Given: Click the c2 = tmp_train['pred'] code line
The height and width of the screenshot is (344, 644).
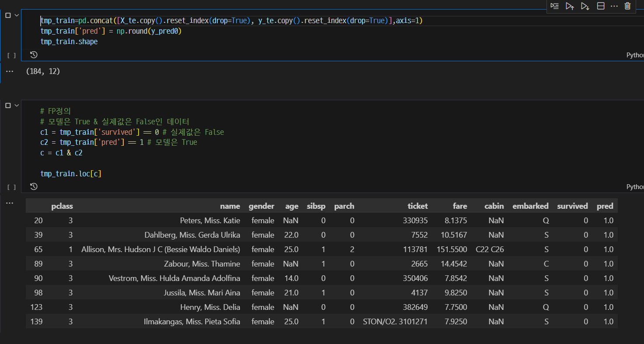Looking at the screenshot, I should [x=118, y=142].
